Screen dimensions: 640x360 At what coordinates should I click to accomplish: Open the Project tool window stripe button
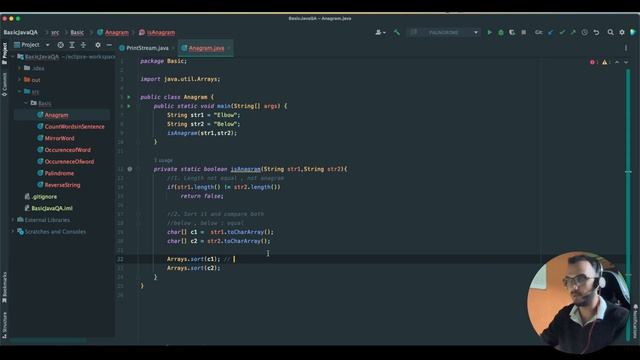[4, 53]
